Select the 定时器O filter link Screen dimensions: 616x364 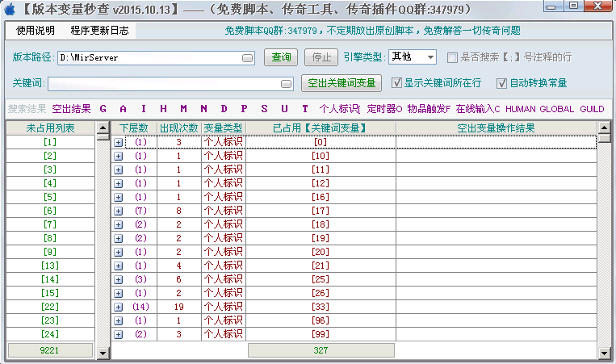coord(384,109)
